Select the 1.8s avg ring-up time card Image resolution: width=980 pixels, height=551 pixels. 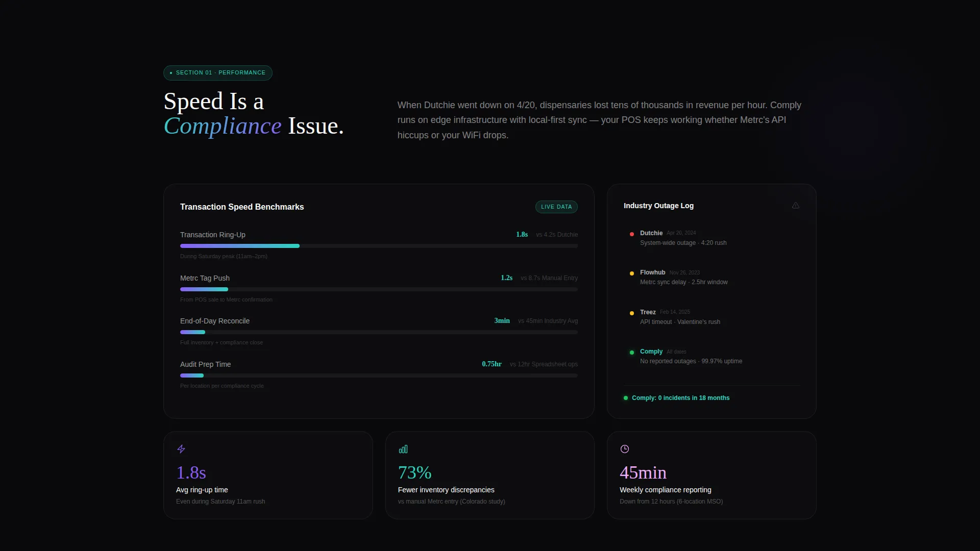coord(268,475)
